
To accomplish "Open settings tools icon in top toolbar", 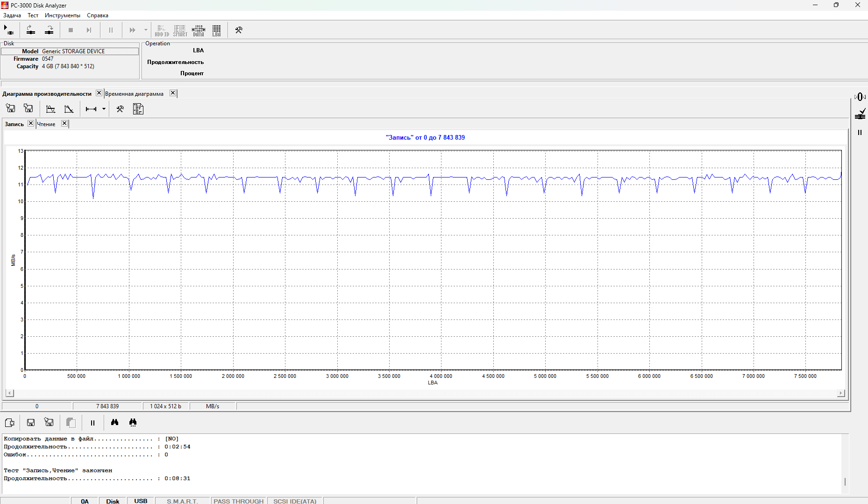I will [x=239, y=30].
